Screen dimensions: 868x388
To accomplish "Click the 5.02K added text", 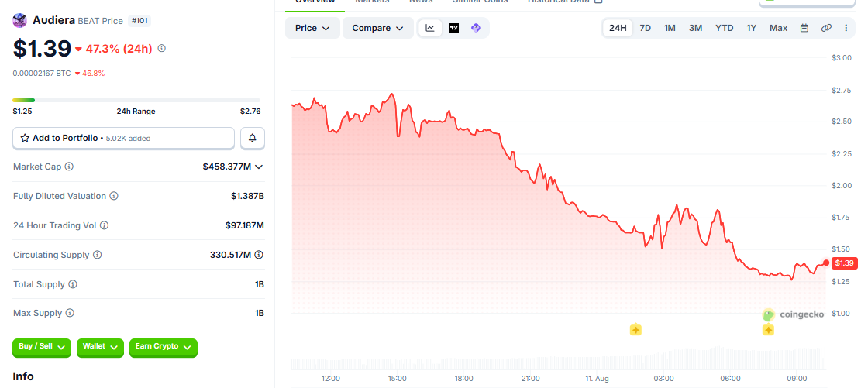I will coord(129,139).
